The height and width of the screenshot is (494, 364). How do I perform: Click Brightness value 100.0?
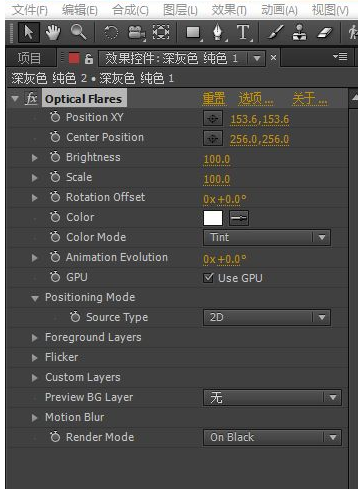tap(217, 159)
